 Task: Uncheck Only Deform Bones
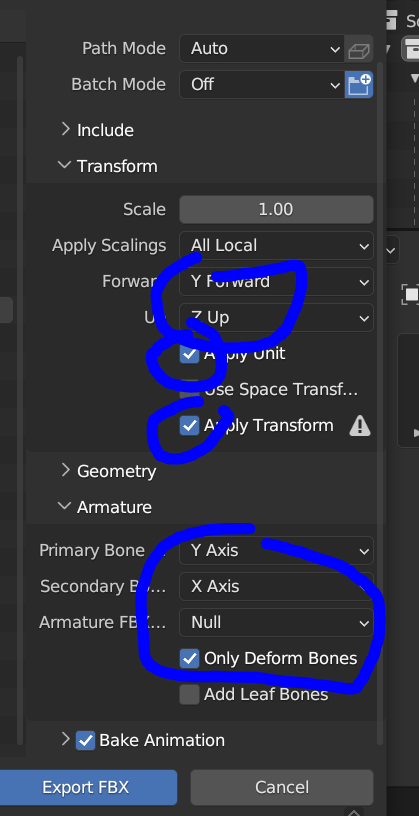pos(189,658)
